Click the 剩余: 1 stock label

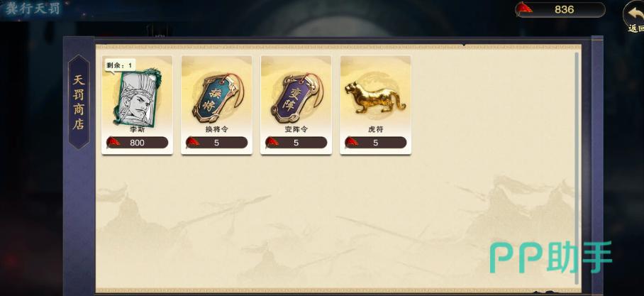tap(120, 65)
